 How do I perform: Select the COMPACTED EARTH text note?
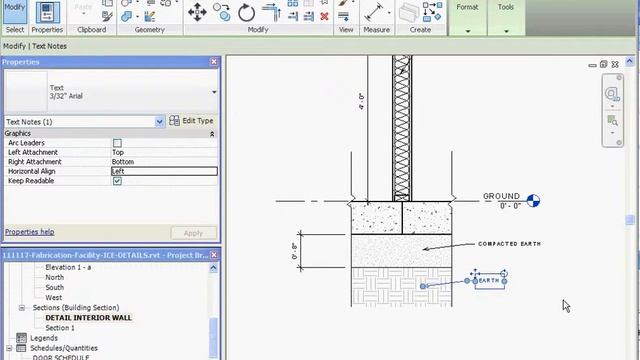click(509, 244)
